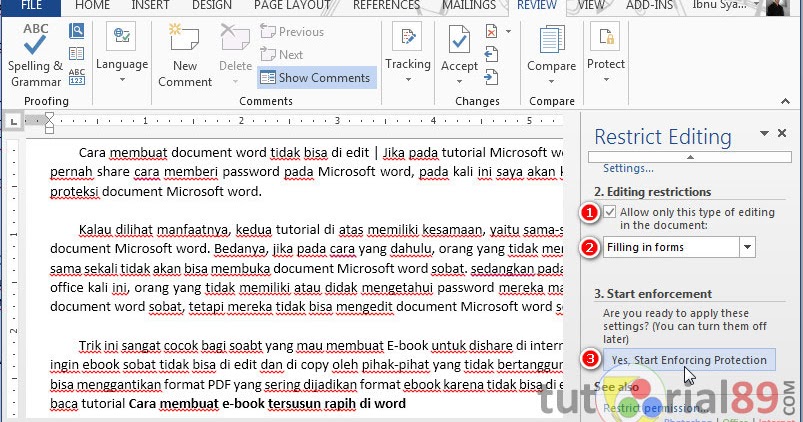Expand the Accept dropdown arrow
The image size is (803, 422).
tap(459, 82)
